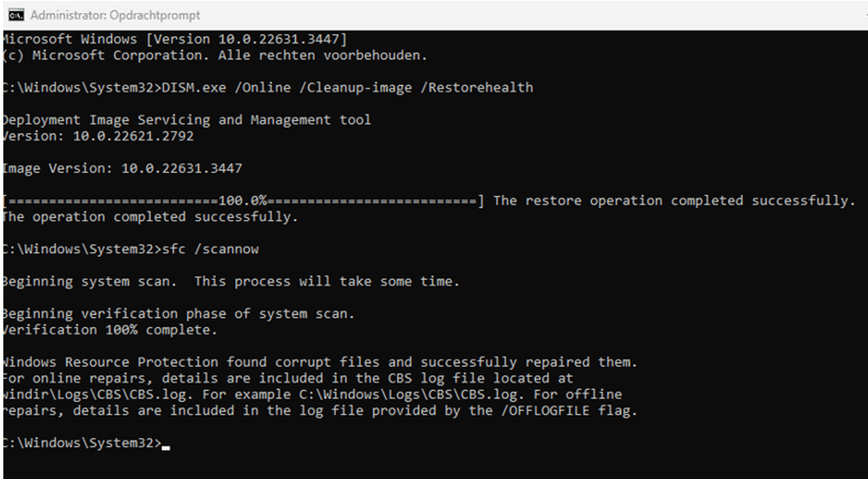Screen dimensions: 868x479
Task: Click the blinking cursor at the last prompt
Action: coord(166,446)
